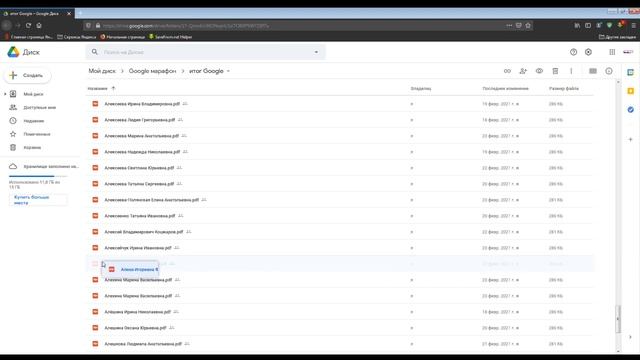The height and width of the screenshot is (360, 640).
Task: Open Google Tasks in the side panel
Action: [x=631, y=109]
